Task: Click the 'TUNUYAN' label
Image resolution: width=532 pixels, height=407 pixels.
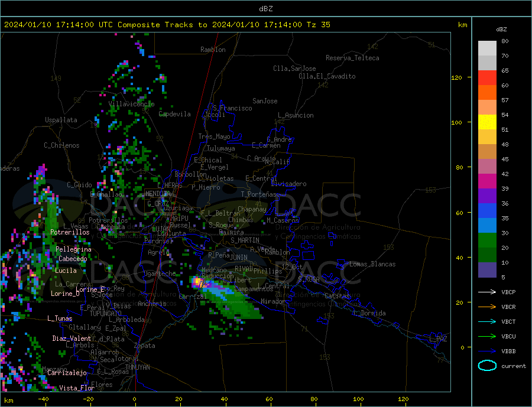Action: (x=137, y=367)
